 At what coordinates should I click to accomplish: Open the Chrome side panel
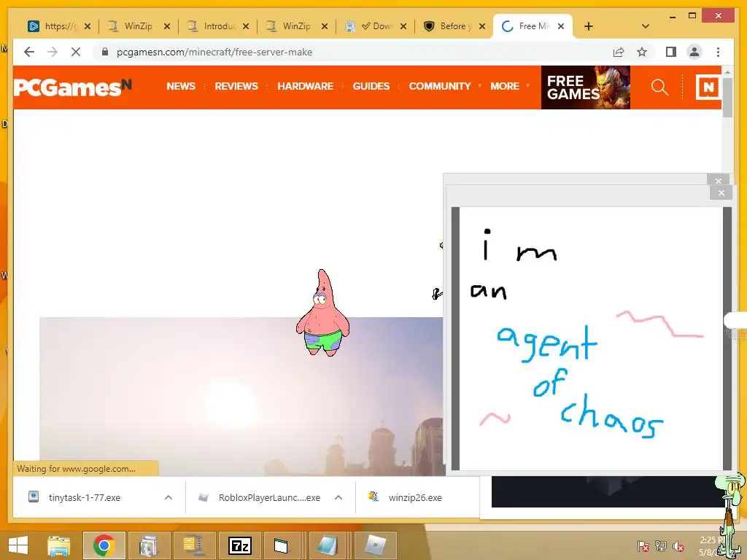[x=671, y=52]
